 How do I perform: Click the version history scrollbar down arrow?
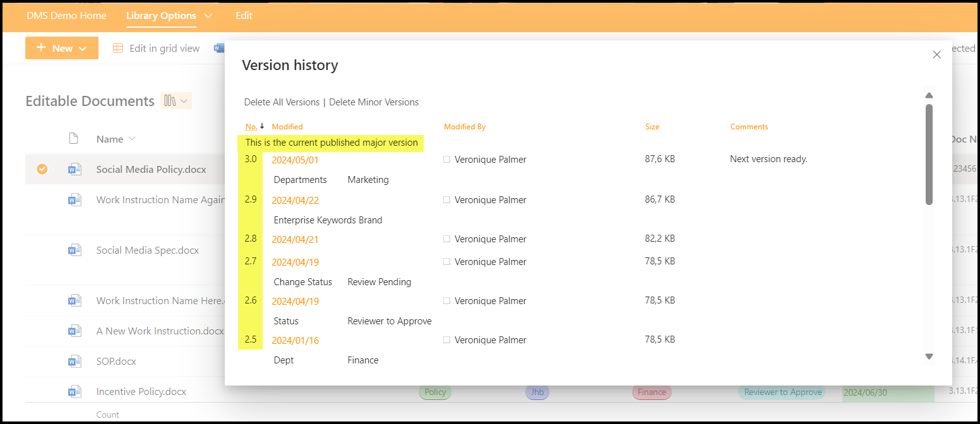point(929,356)
